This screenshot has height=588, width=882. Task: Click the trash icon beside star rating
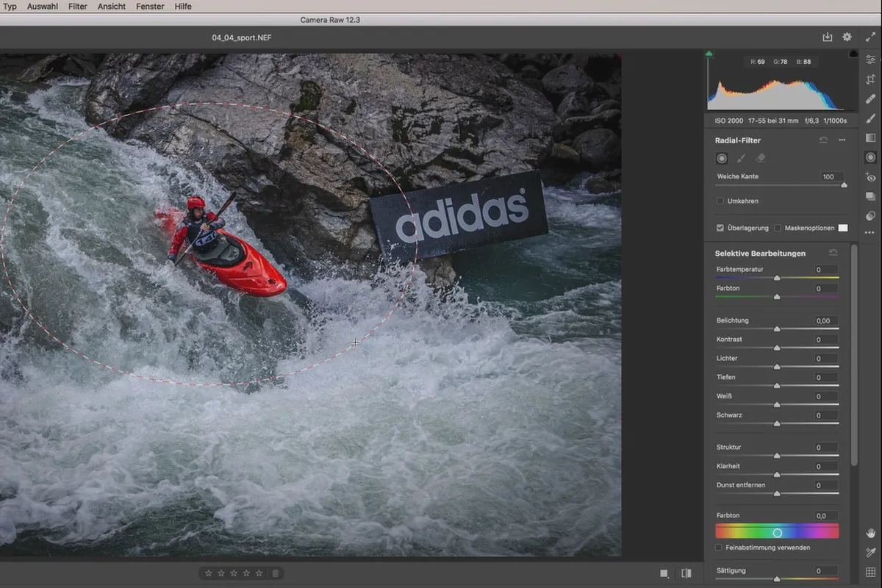point(275,573)
